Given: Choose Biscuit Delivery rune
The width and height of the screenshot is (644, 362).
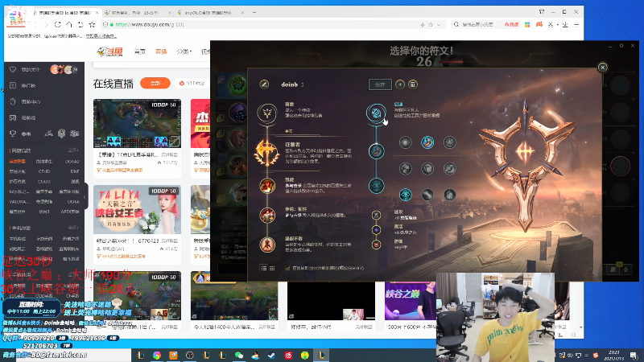Looking at the screenshot, I should (x=450, y=169).
